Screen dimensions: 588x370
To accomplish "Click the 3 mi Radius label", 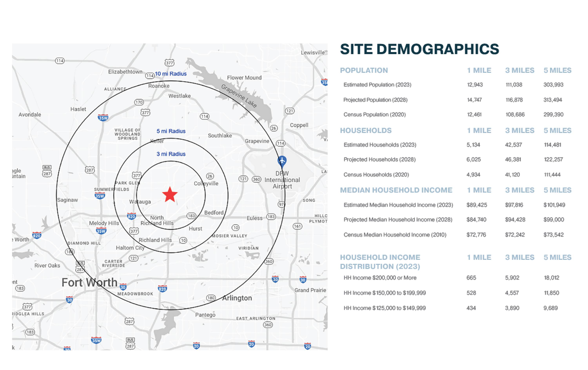I will point(171,154).
